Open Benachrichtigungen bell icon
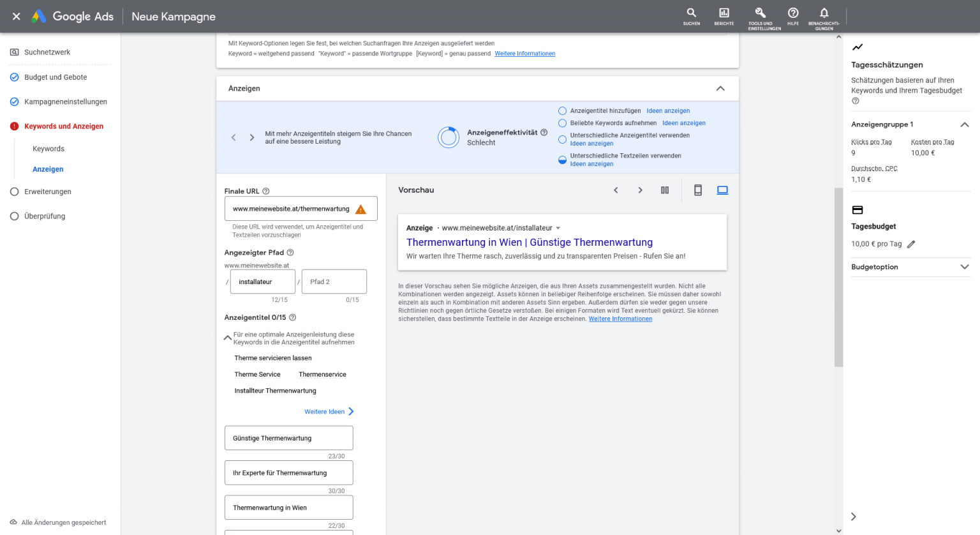The width and height of the screenshot is (980, 535). pos(824,13)
